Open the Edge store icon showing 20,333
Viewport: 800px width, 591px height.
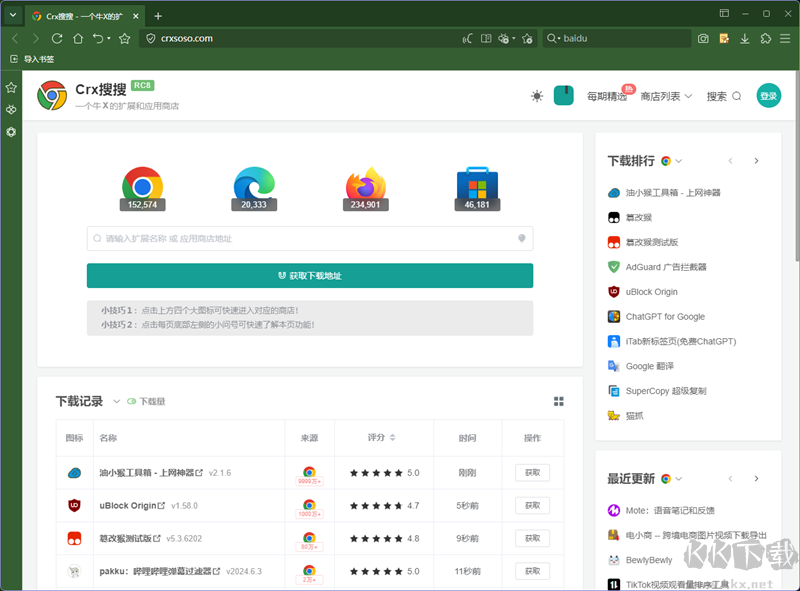click(x=254, y=188)
